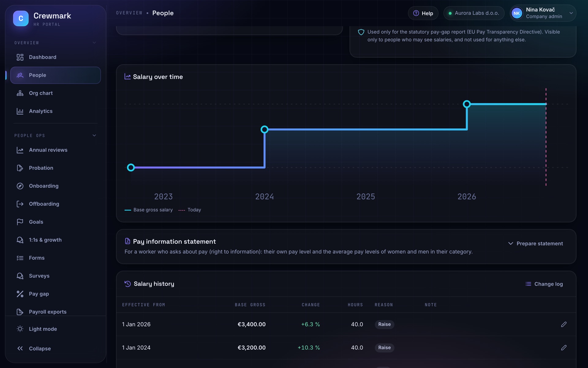Click the Base Gross column header
The height and width of the screenshot is (368, 588).
coord(250,305)
